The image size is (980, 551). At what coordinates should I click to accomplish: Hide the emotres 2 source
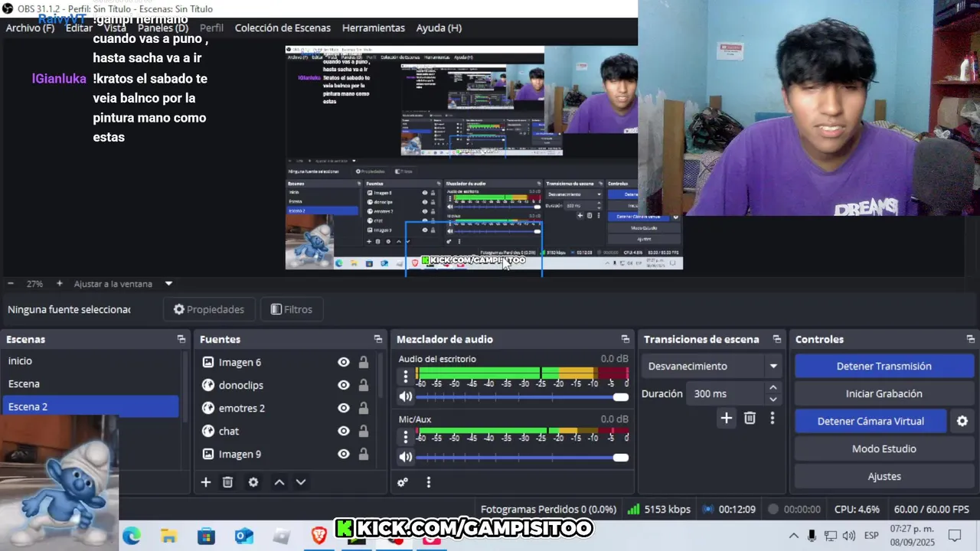coord(344,408)
